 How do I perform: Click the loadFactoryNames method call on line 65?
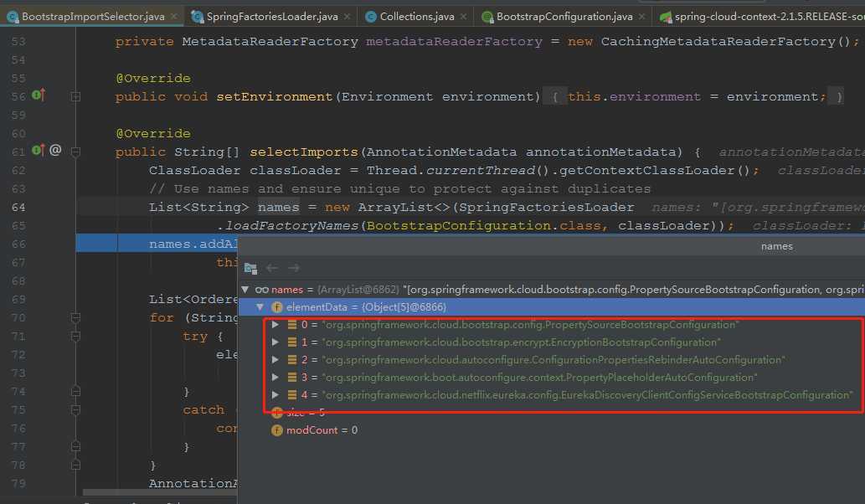292,226
